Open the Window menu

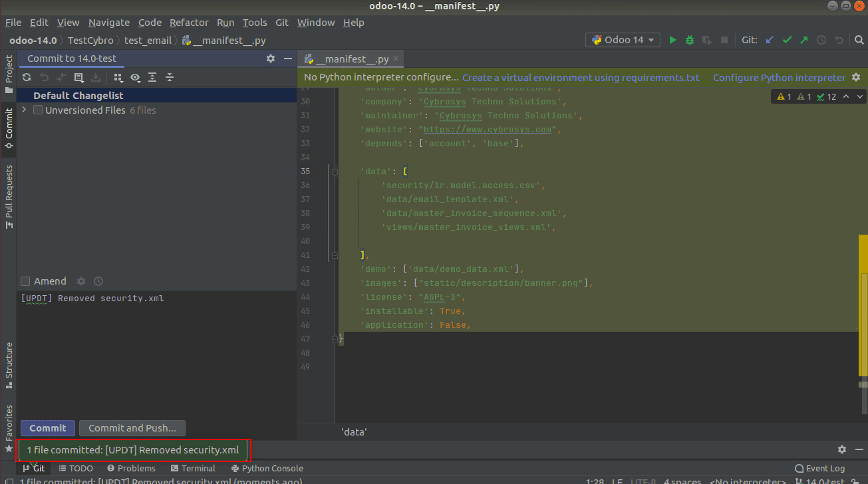316,23
